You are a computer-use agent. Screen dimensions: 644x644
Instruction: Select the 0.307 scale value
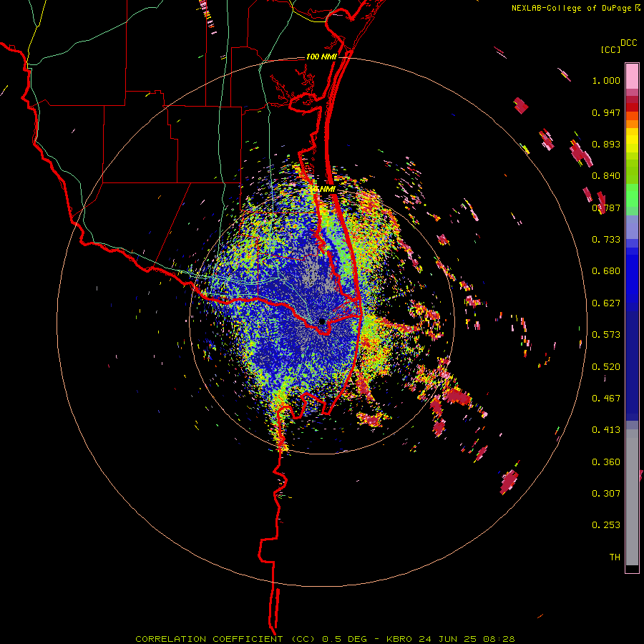tap(606, 494)
